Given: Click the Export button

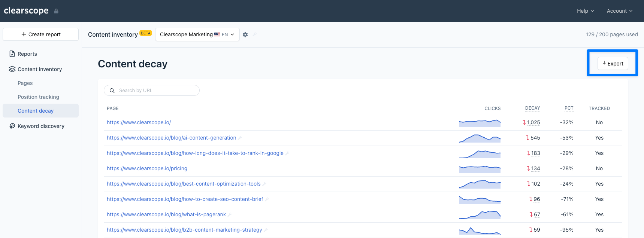Looking at the screenshot, I should 613,64.
